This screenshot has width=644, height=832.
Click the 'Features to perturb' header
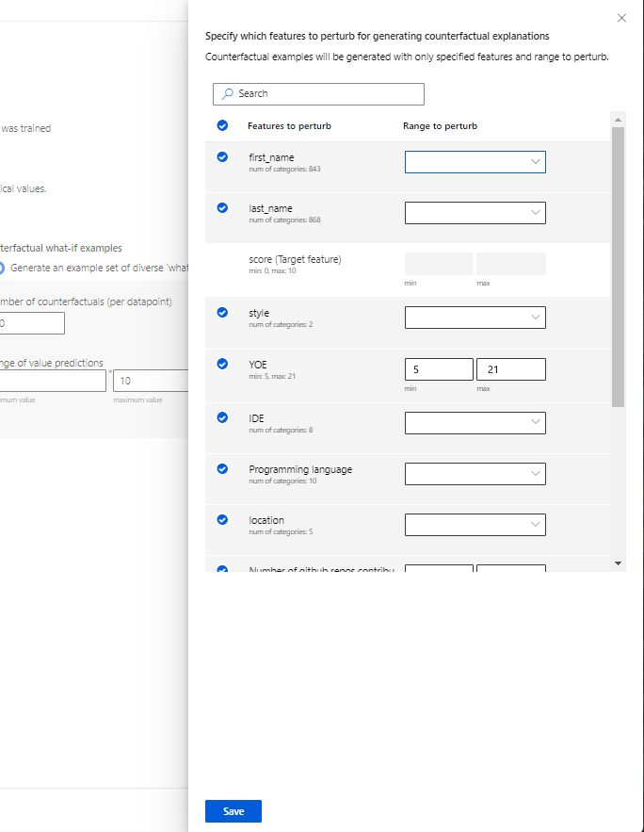click(x=289, y=125)
